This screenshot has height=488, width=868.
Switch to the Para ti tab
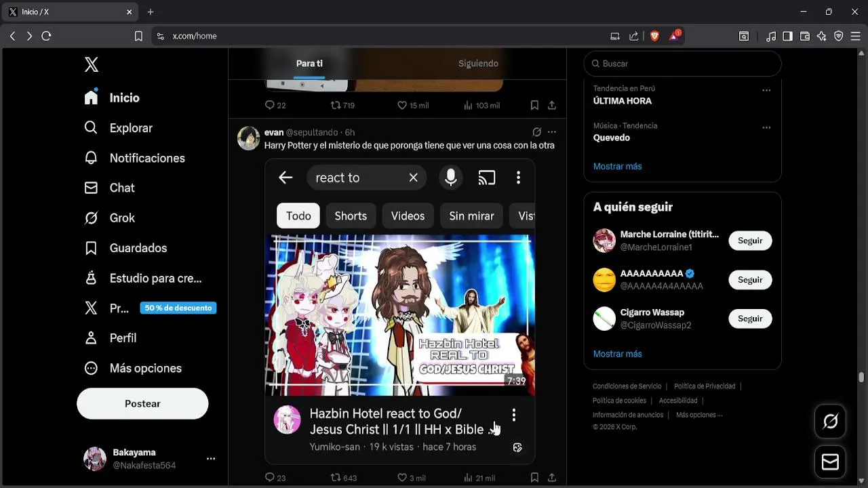(309, 64)
